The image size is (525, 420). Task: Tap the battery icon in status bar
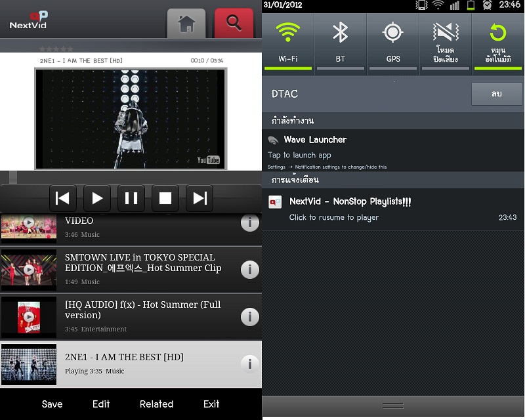click(471, 5)
